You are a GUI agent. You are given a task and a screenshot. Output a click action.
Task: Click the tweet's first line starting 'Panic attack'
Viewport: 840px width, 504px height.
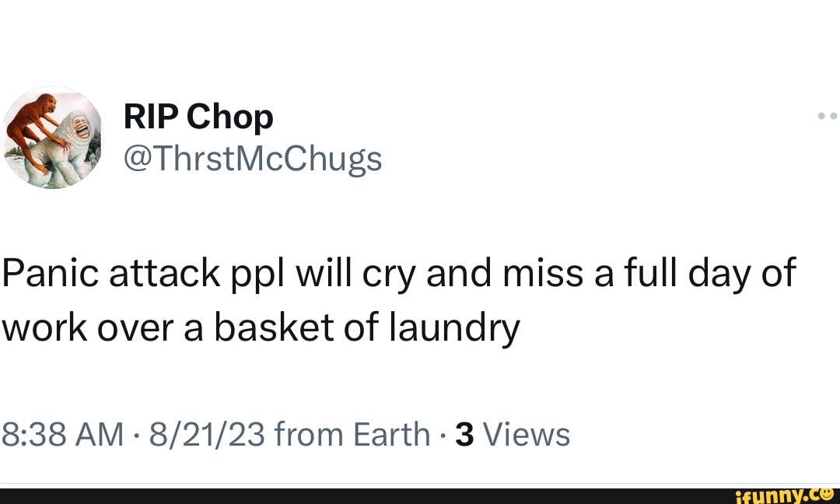pyautogui.click(x=397, y=275)
